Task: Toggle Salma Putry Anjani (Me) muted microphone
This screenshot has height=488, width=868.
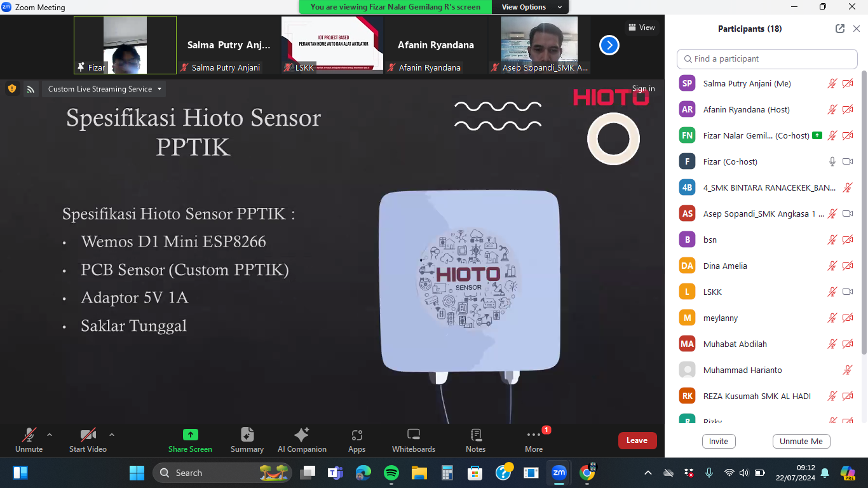Action: [832, 83]
